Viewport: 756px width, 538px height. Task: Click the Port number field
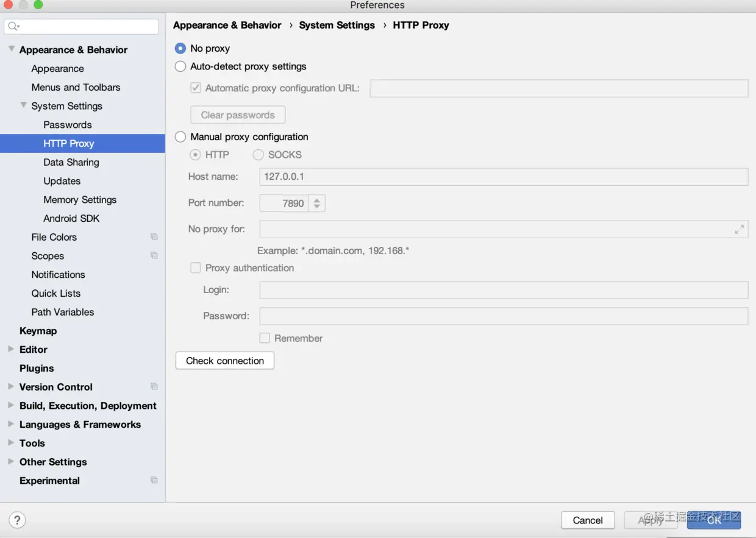coord(284,204)
